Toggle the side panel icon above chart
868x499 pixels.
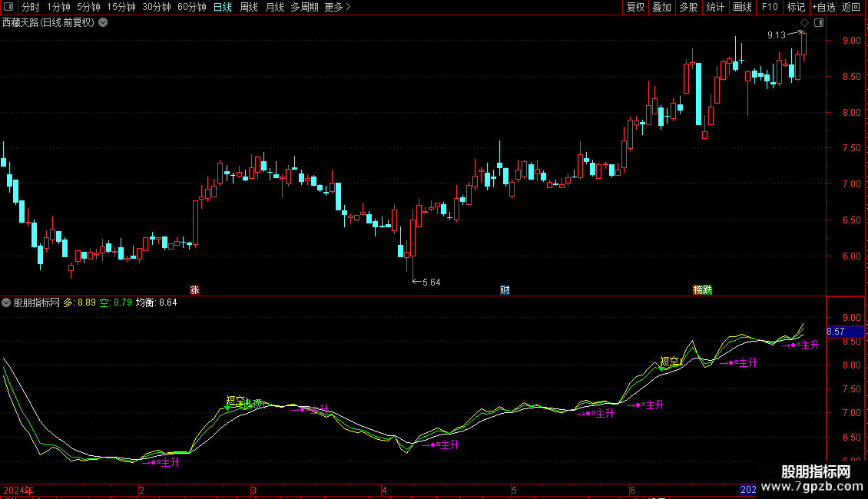pyautogui.click(x=819, y=23)
